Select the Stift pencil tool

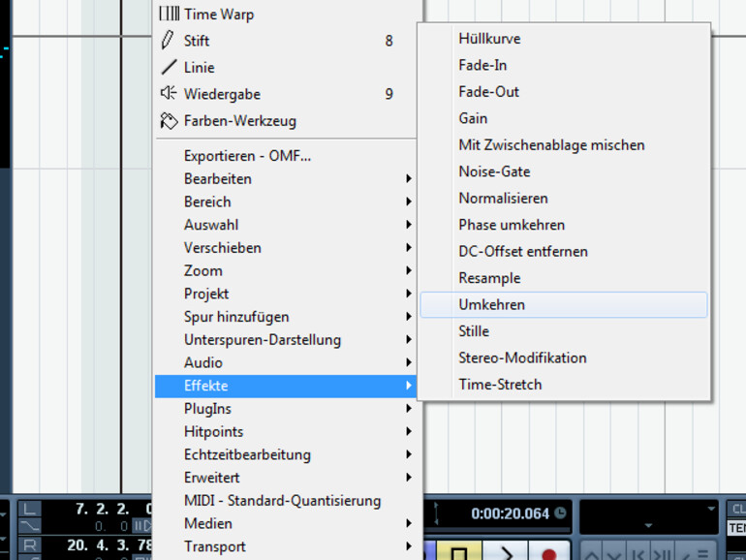(x=286, y=41)
